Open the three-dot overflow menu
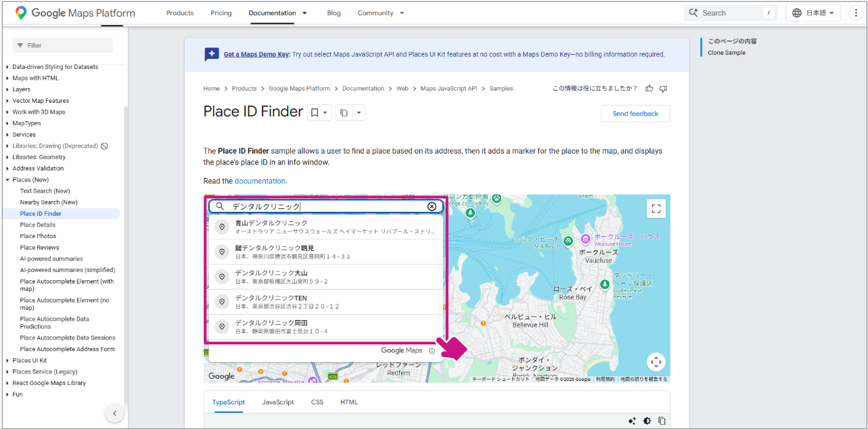This screenshot has width=868, height=429. click(856, 13)
